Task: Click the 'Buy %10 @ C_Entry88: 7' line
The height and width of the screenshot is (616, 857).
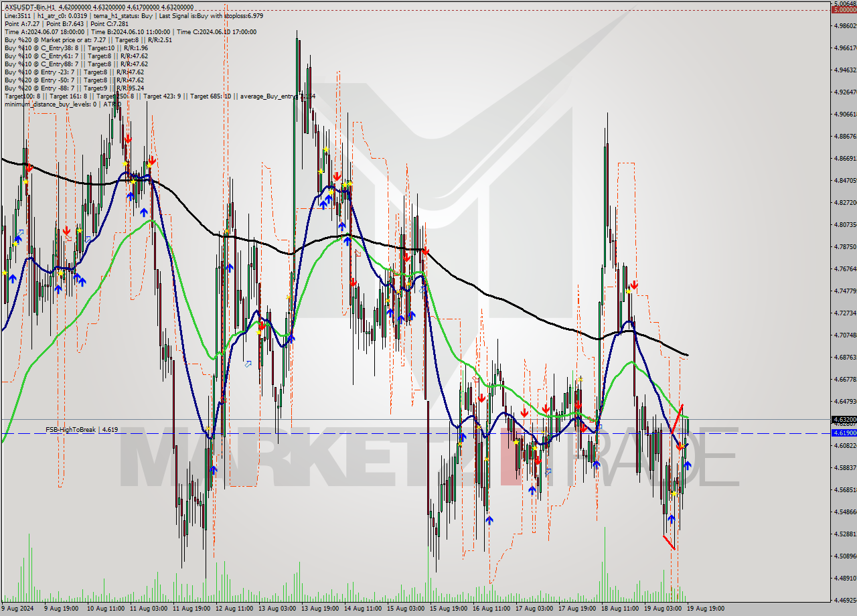Action: pyautogui.click(x=76, y=64)
